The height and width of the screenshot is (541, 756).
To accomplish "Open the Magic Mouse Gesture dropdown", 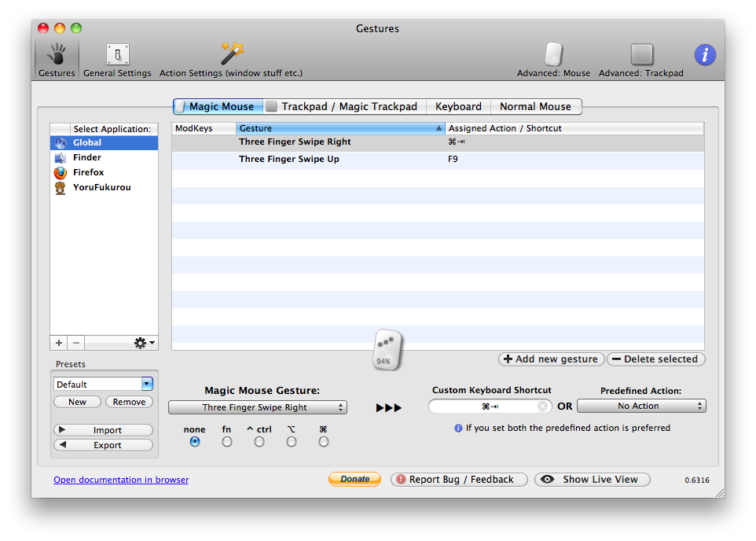I will 258,407.
